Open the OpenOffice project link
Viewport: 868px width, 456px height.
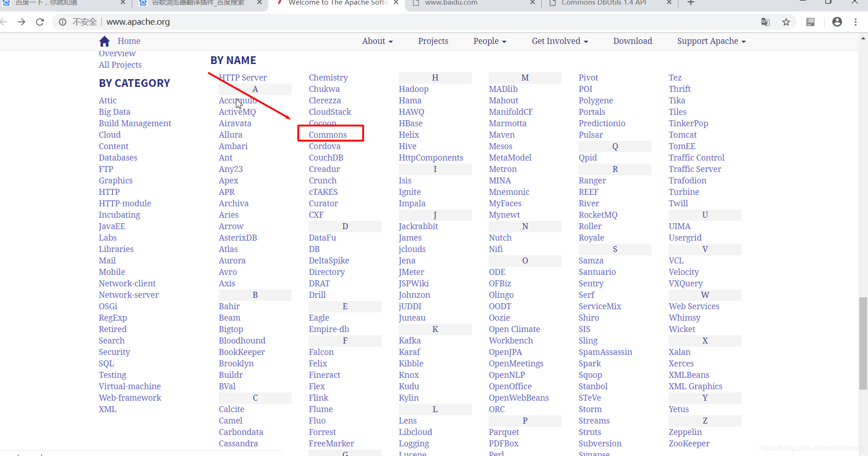tap(510, 386)
